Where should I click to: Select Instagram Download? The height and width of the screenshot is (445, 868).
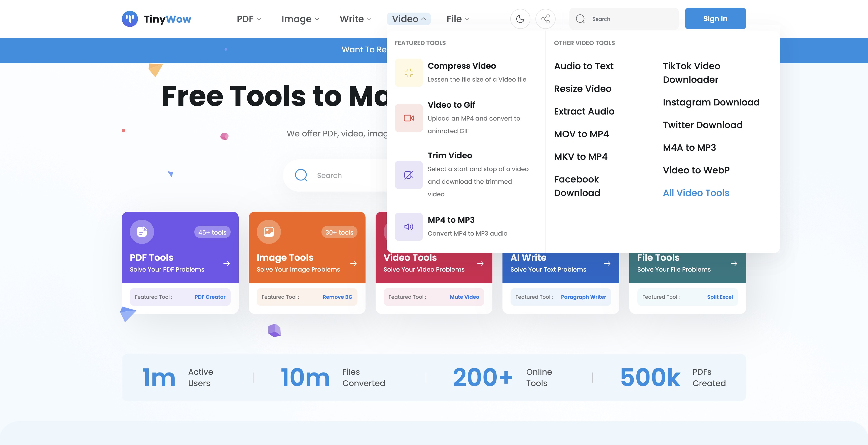click(711, 102)
